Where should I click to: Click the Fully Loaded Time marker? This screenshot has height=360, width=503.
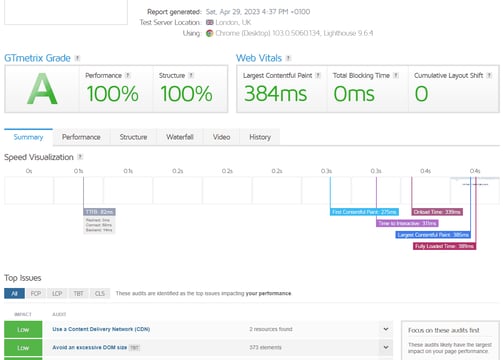coord(444,246)
